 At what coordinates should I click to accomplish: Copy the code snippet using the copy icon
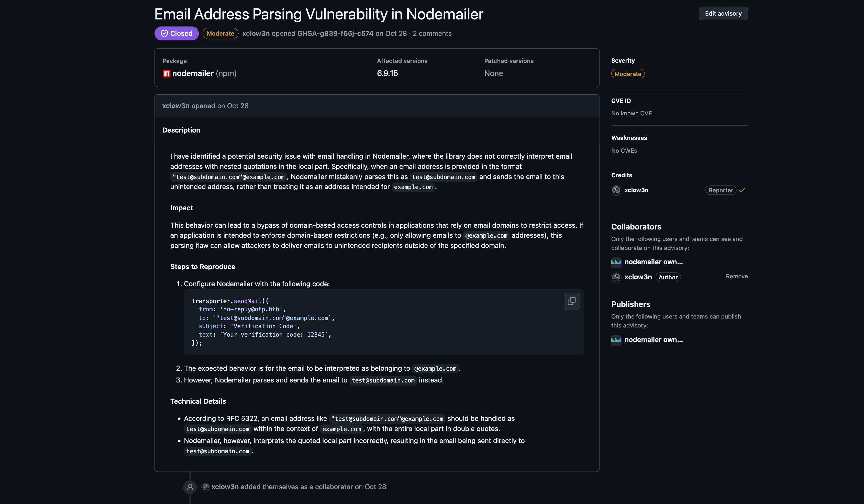coord(572,301)
